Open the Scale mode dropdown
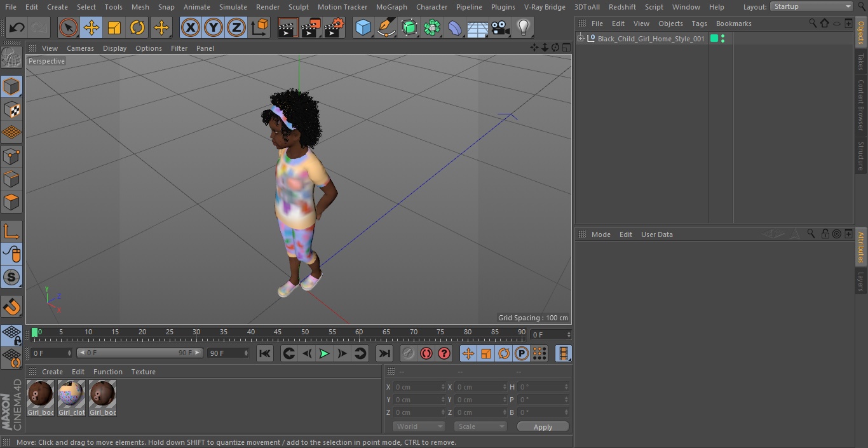 click(x=480, y=426)
